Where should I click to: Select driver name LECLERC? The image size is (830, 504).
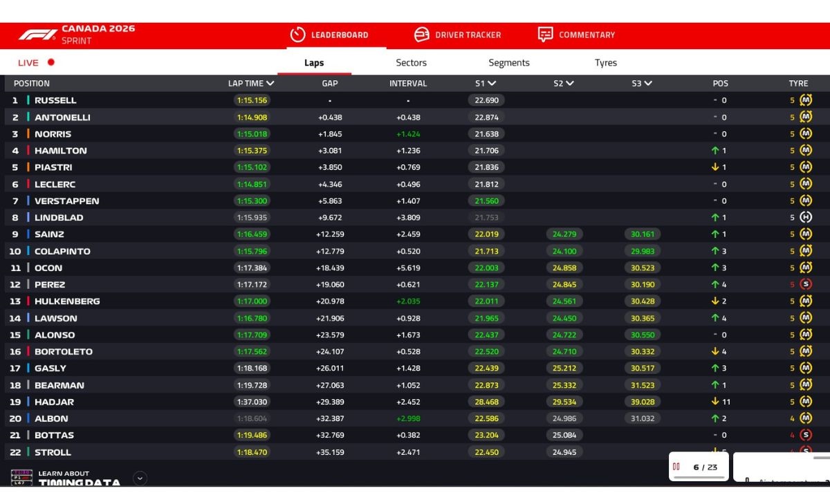click(55, 185)
